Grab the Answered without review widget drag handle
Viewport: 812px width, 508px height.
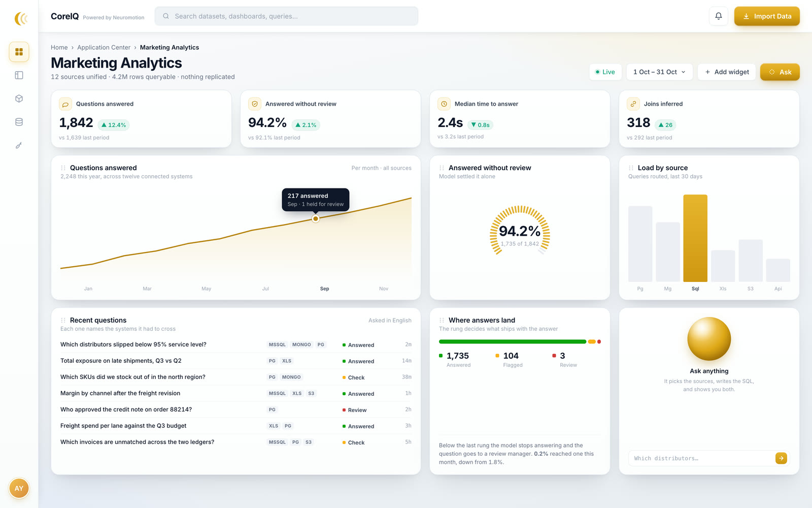pos(442,168)
